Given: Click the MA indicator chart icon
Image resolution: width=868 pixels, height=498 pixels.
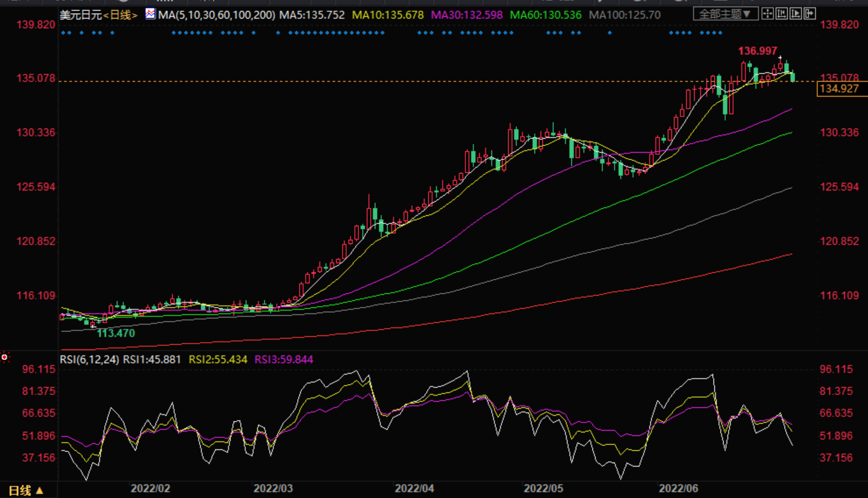Looking at the screenshot, I should (x=150, y=14).
